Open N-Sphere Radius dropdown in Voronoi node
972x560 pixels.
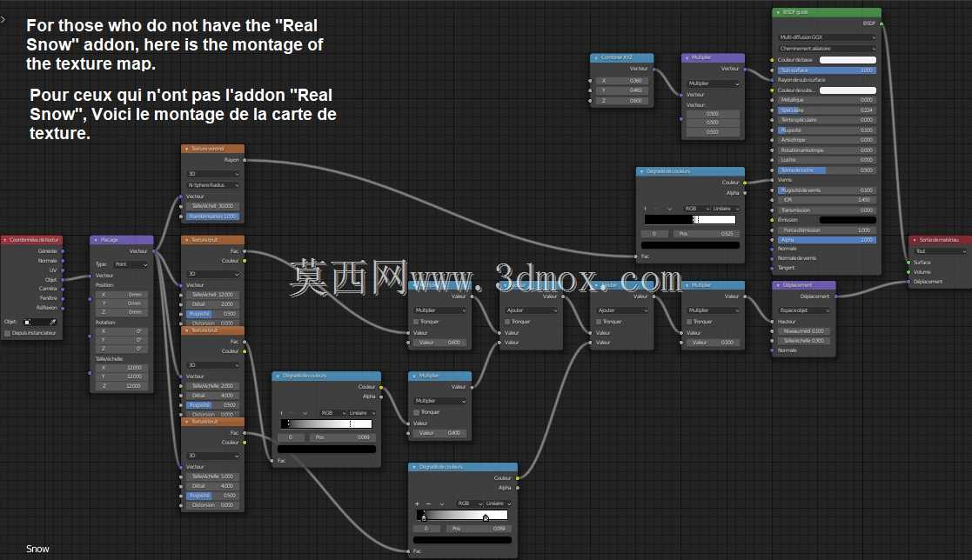(x=212, y=185)
